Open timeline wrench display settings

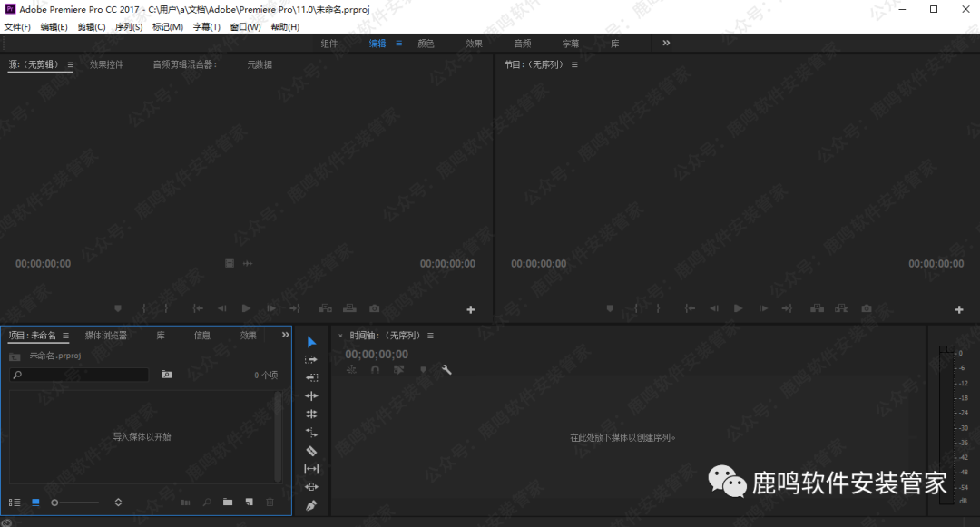(x=446, y=370)
